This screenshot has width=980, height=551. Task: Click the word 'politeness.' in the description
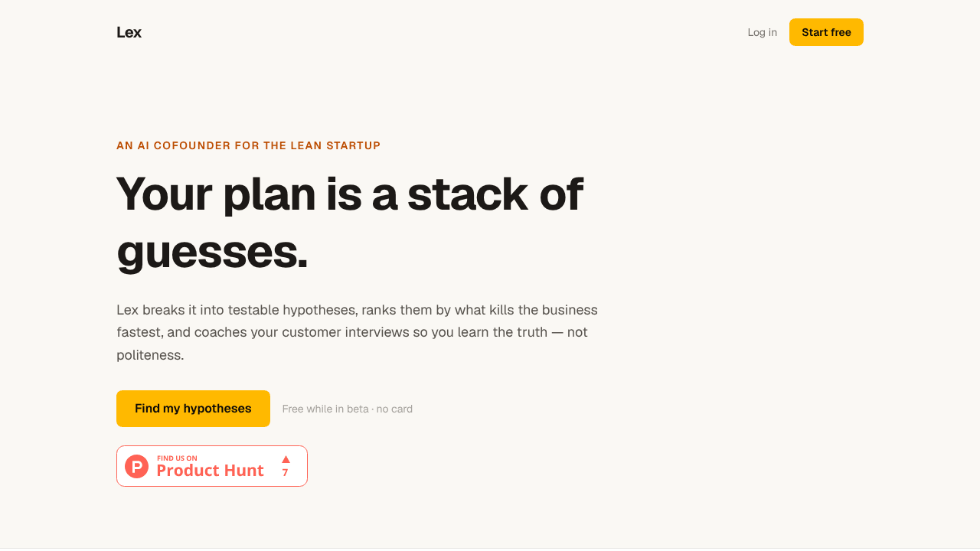[150, 355]
